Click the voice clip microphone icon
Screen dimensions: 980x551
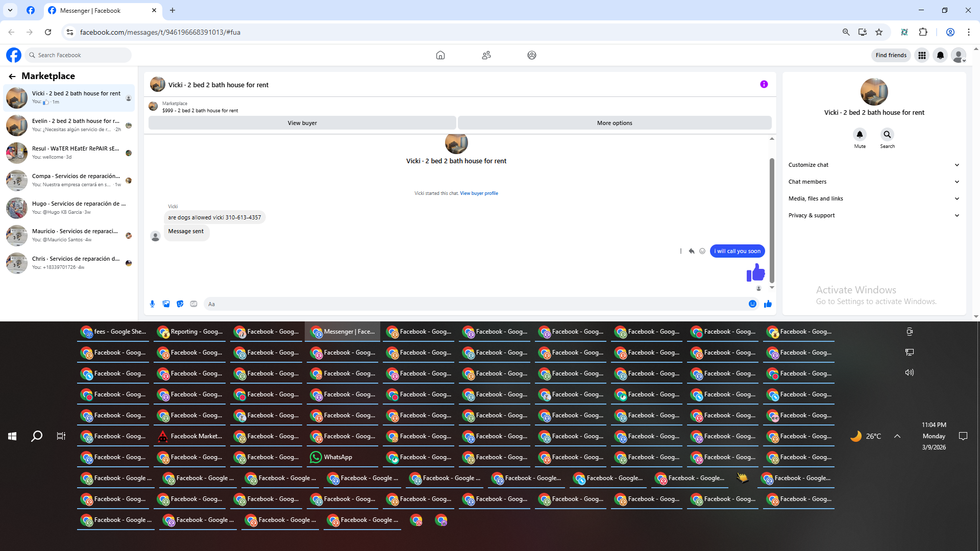[x=152, y=304]
